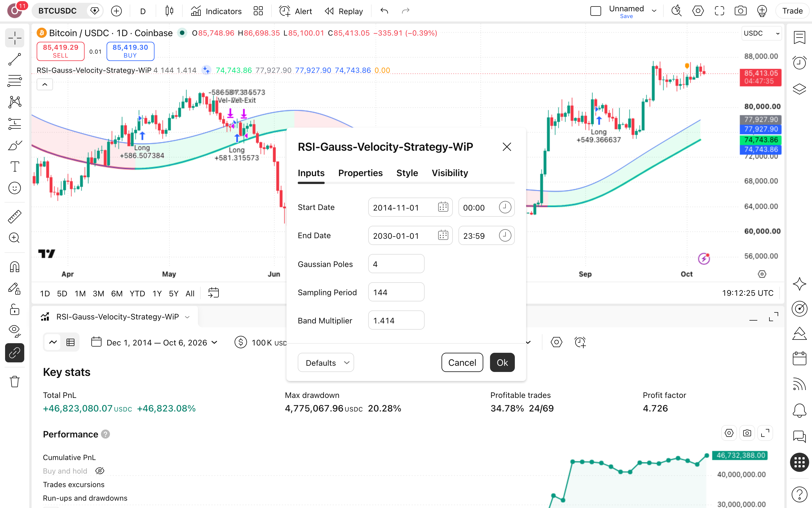
Task: Open candlestick chart type selector
Action: pyautogui.click(x=169, y=11)
